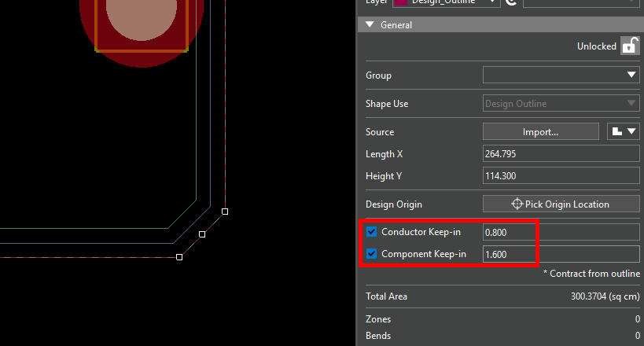Uncheck the Conductor Keep-in checkbox
Screen dimensions: 644x346
[x=372, y=232]
